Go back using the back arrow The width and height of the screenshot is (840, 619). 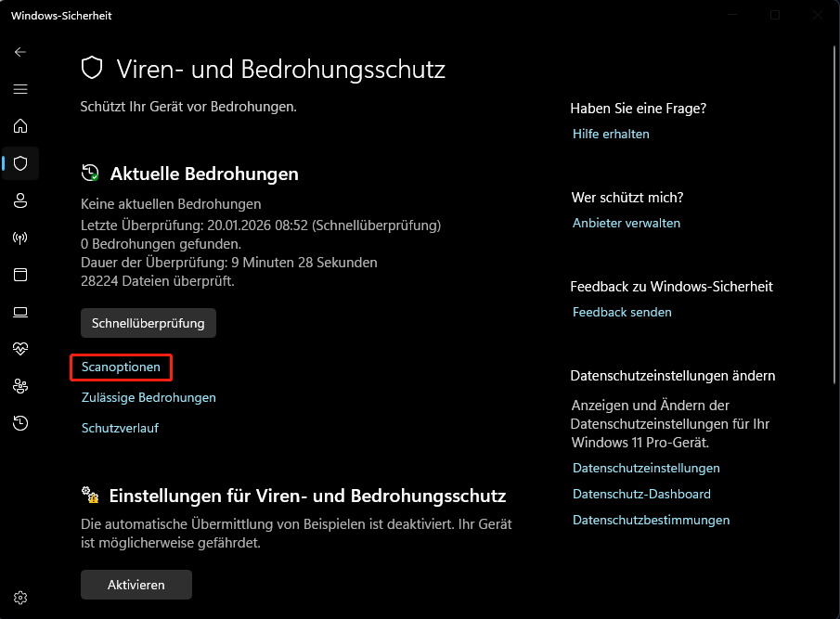pos(20,52)
